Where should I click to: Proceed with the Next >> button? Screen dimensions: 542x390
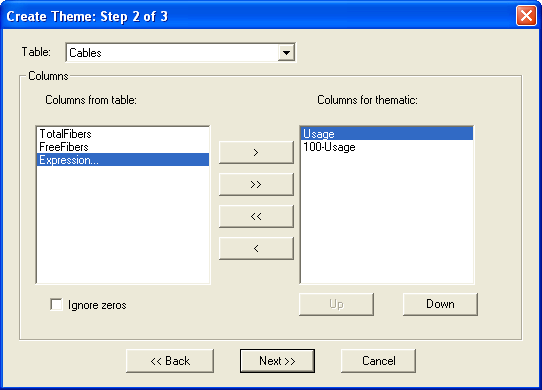pyautogui.click(x=277, y=361)
